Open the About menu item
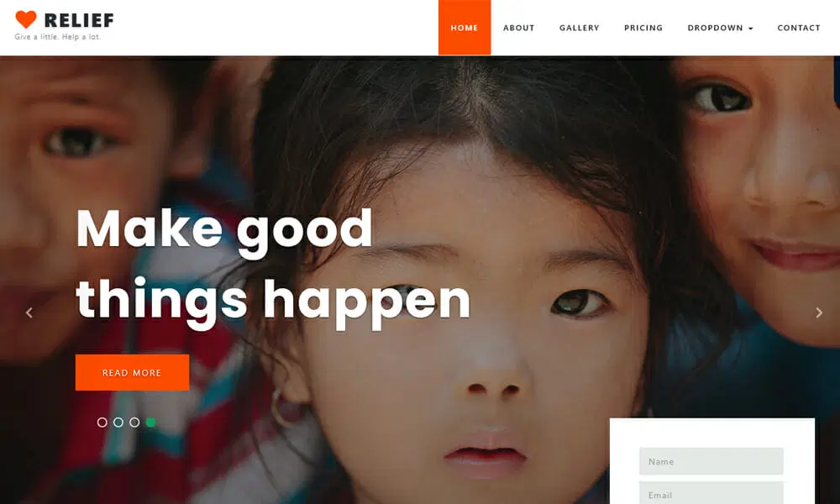The image size is (840, 504). point(518,28)
